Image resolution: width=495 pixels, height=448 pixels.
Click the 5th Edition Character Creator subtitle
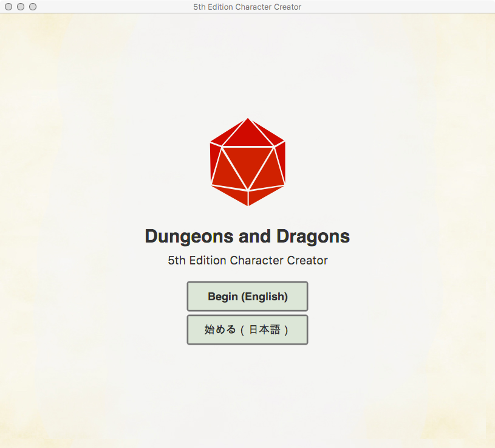[x=248, y=260]
